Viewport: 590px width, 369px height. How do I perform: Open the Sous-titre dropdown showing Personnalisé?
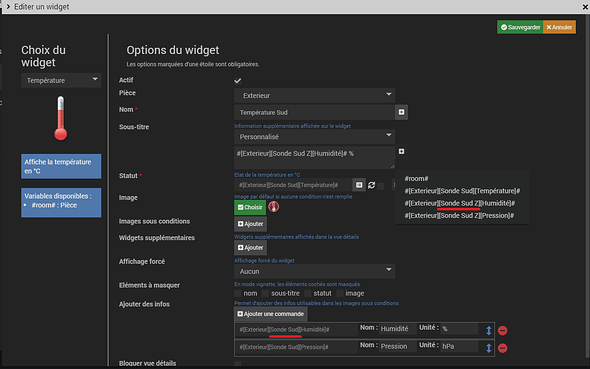314,137
